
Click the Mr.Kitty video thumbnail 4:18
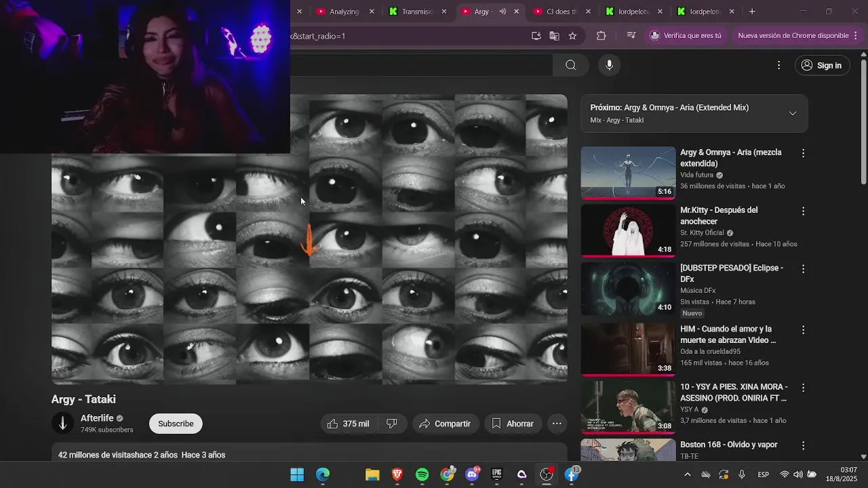(x=629, y=230)
